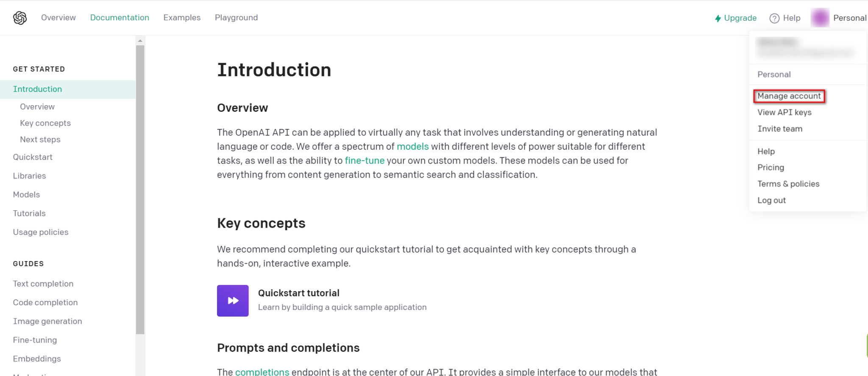Go to the Examples tab
Screen dimensions: 868x376
click(x=182, y=18)
